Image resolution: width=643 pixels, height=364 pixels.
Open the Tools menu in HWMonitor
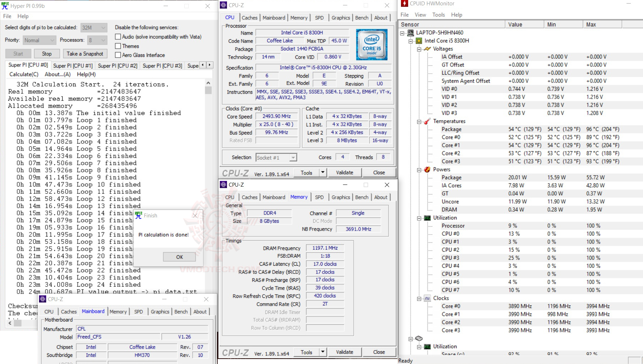click(439, 15)
